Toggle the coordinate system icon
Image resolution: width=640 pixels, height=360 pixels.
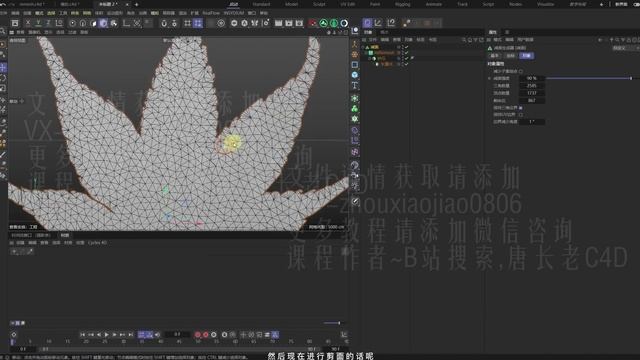59,23
